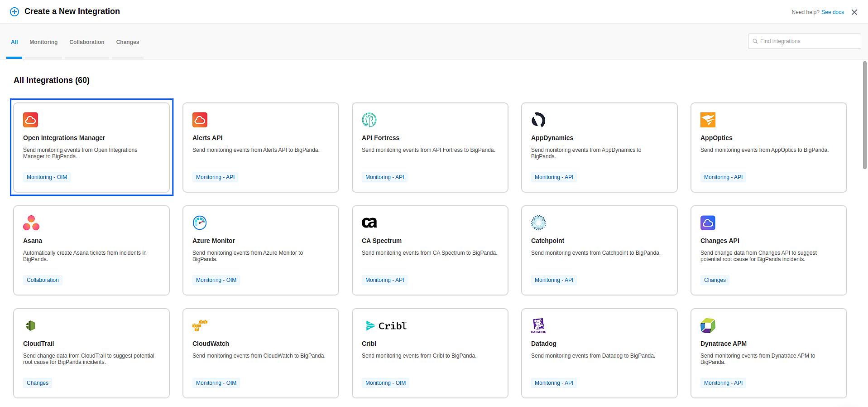Click the Monitoring - API tag on AppOptics
The height and width of the screenshot is (407, 868).
tap(723, 177)
